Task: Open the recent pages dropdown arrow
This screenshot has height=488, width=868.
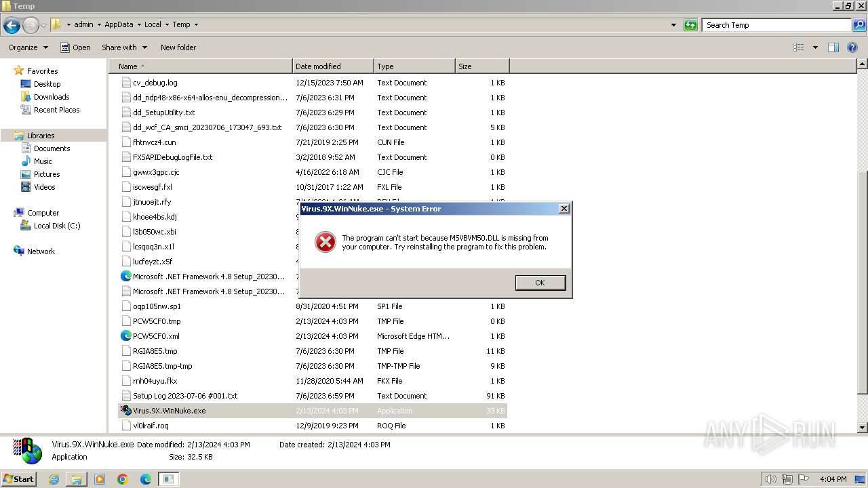Action: [x=43, y=25]
